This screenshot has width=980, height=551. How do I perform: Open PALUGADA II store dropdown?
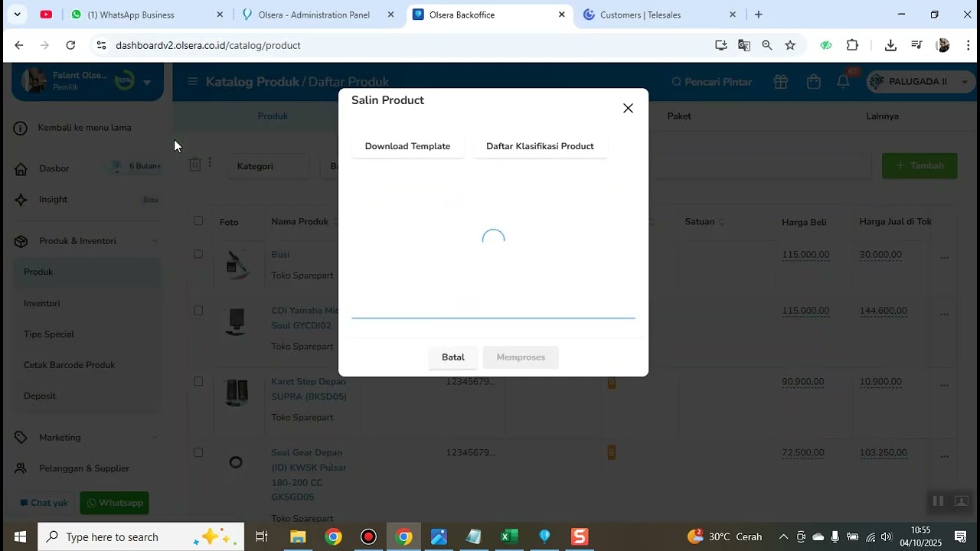click(x=920, y=82)
